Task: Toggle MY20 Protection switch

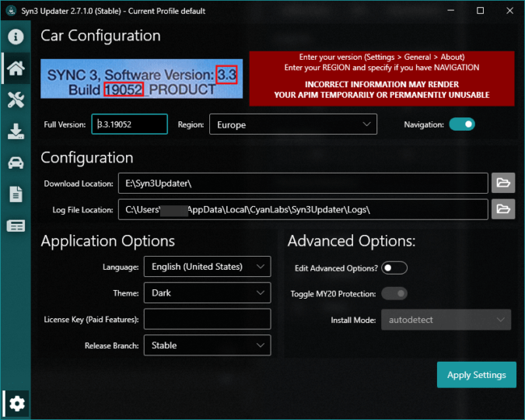Action: pyautogui.click(x=394, y=294)
